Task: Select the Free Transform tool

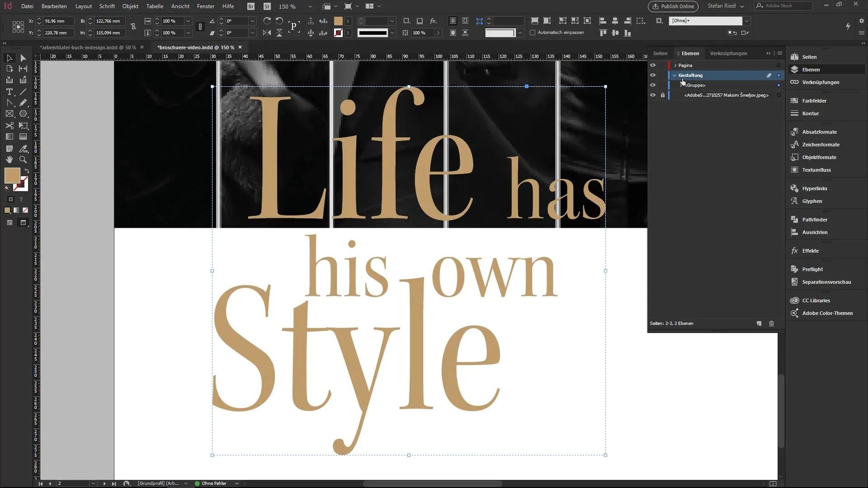Action: pyautogui.click(x=23, y=126)
